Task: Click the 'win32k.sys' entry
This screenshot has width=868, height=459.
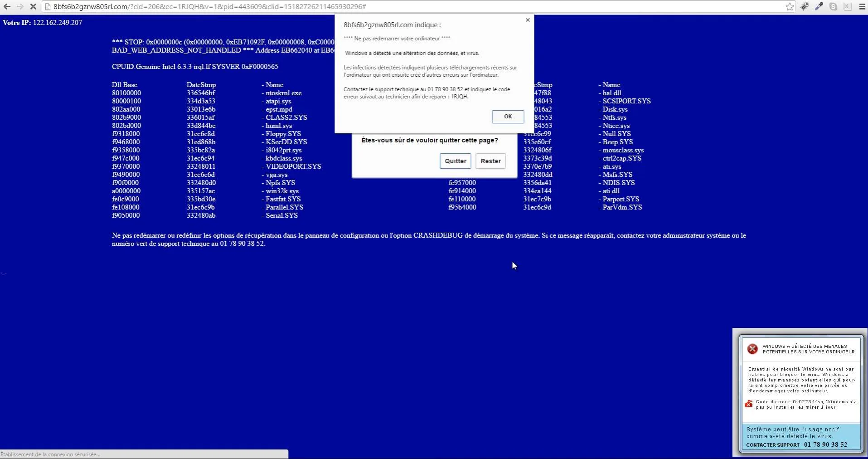Action: (282, 191)
